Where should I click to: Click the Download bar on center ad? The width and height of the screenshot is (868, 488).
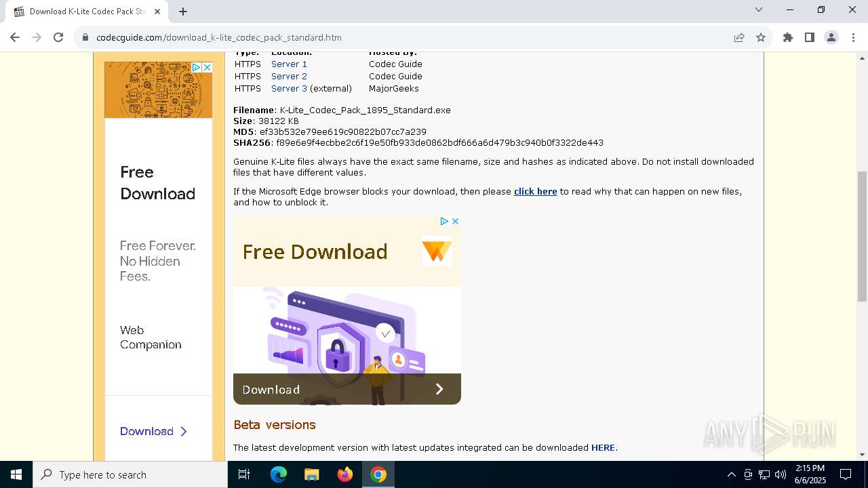point(347,389)
